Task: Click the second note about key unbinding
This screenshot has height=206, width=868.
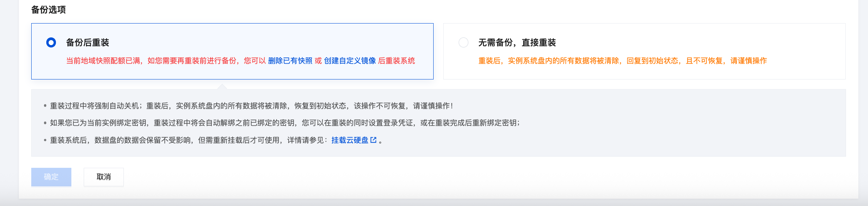Action: [x=285, y=123]
